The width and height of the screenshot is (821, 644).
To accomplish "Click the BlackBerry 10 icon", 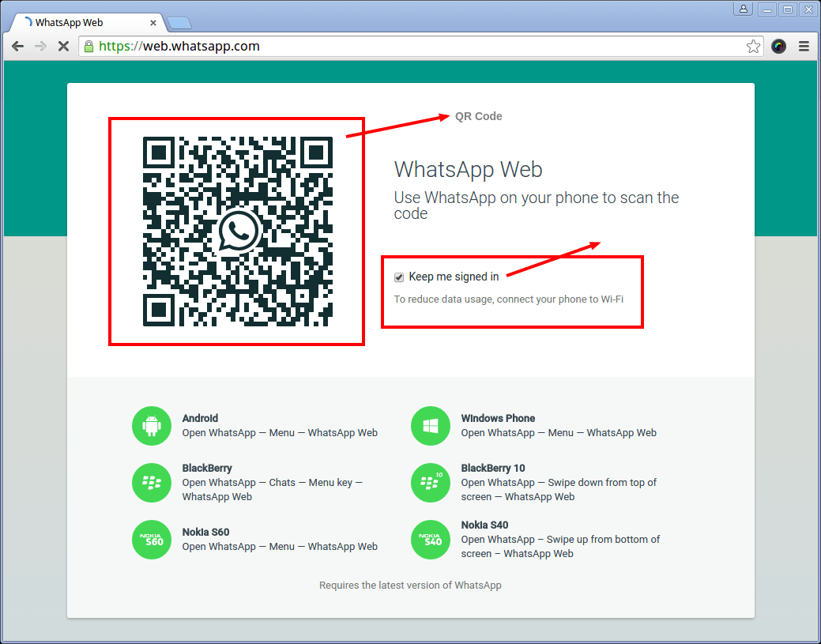I will tap(431, 483).
